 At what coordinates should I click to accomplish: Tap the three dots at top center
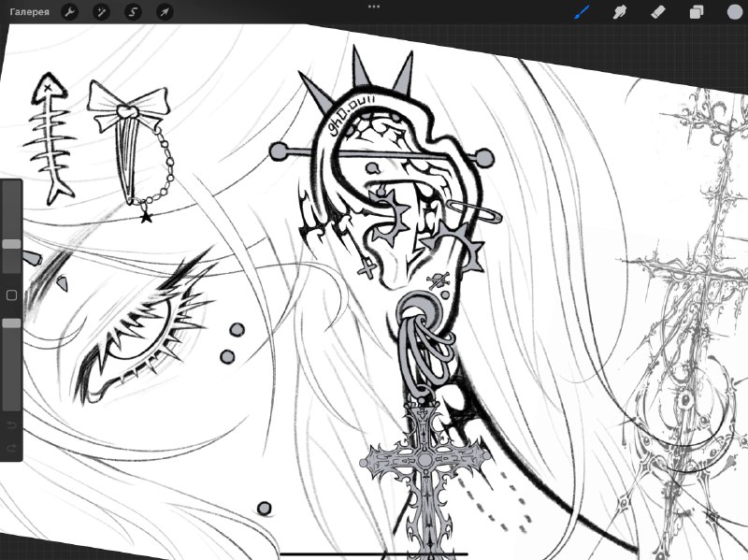pyautogui.click(x=374, y=7)
